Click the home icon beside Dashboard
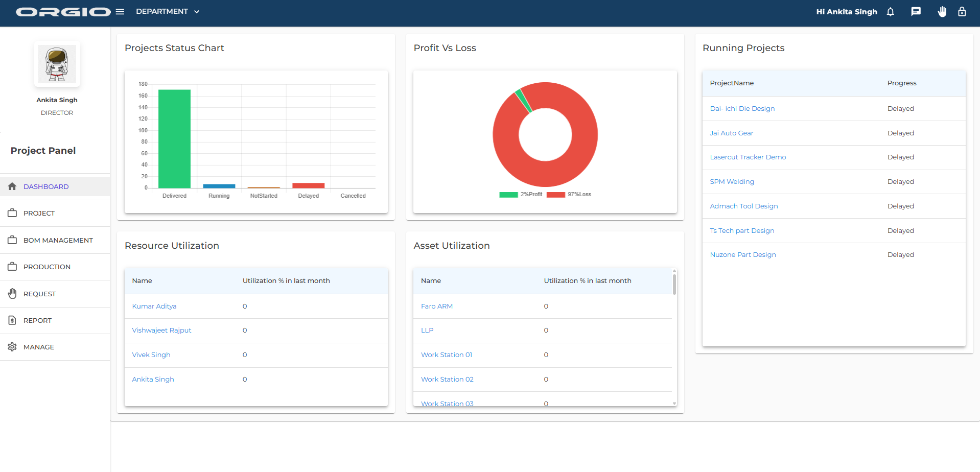Image resolution: width=980 pixels, height=472 pixels. coord(12,186)
